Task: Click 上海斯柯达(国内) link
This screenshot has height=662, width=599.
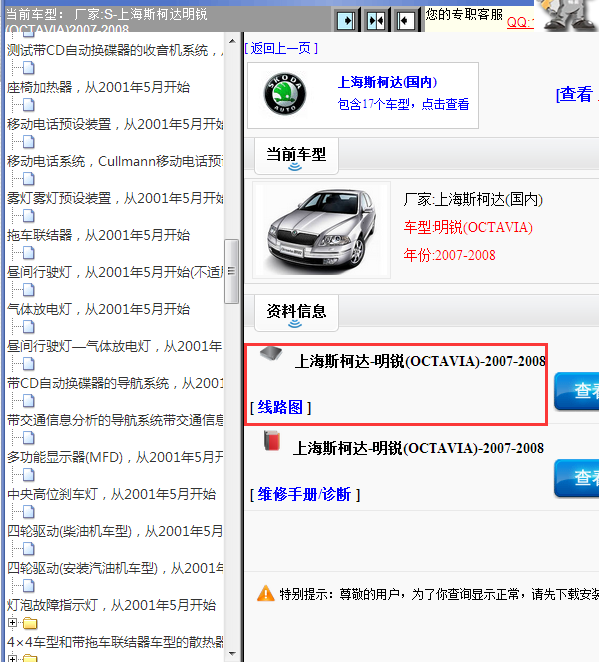Action: (x=387, y=82)
